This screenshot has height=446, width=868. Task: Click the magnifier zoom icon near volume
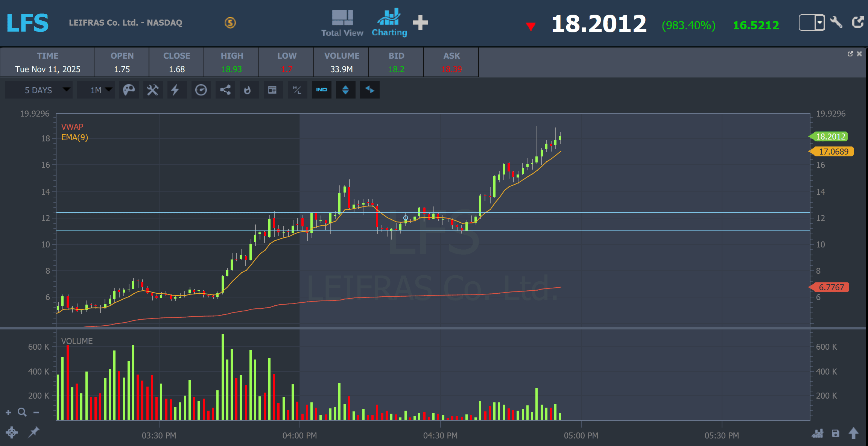pos(22,413)
